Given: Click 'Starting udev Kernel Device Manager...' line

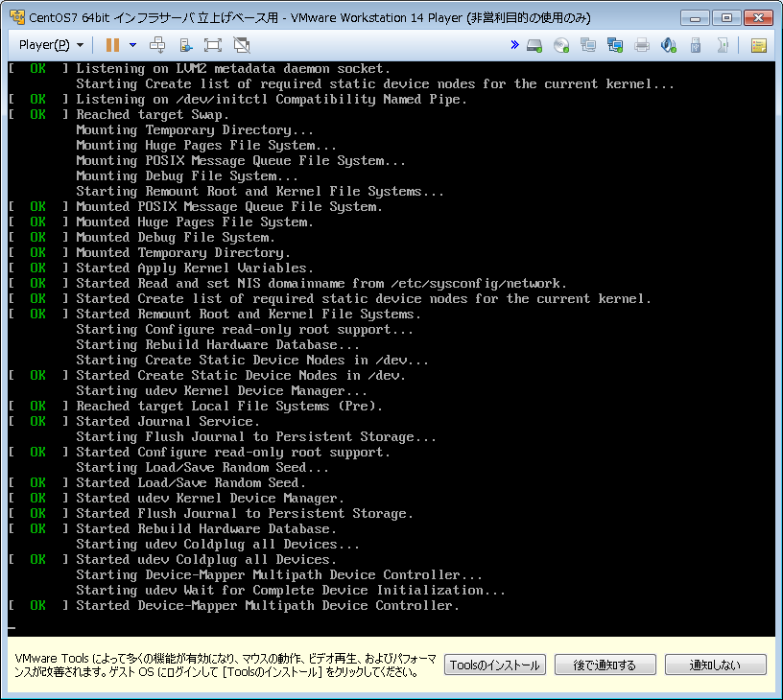Looking at the screenshot, I should click(x=222, y=391).
